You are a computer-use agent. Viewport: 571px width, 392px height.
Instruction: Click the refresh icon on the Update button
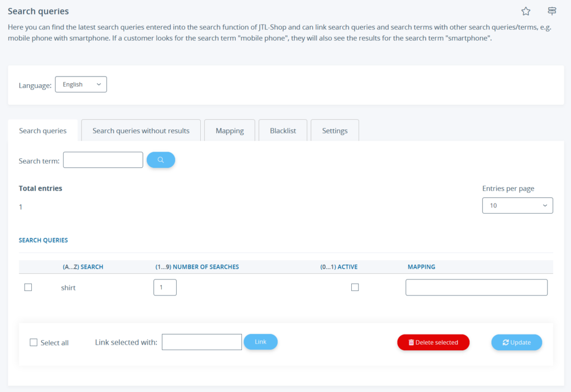(x=505, y=342)
